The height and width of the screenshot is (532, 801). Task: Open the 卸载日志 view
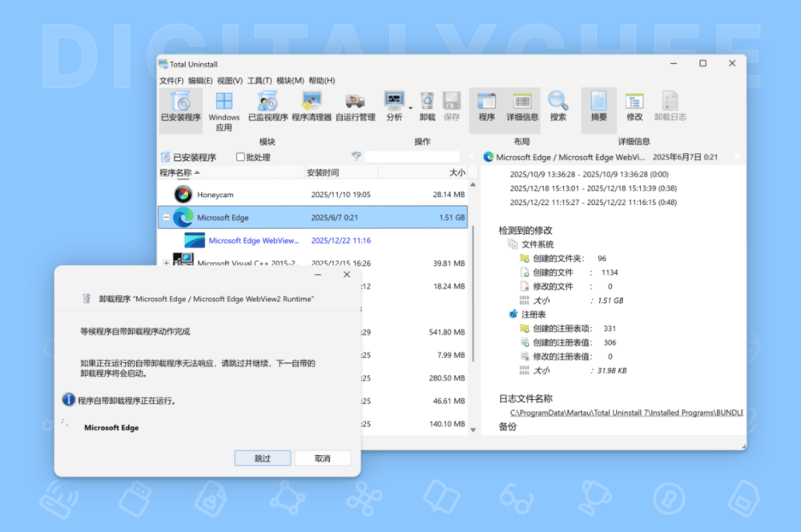tap(670, 107)
